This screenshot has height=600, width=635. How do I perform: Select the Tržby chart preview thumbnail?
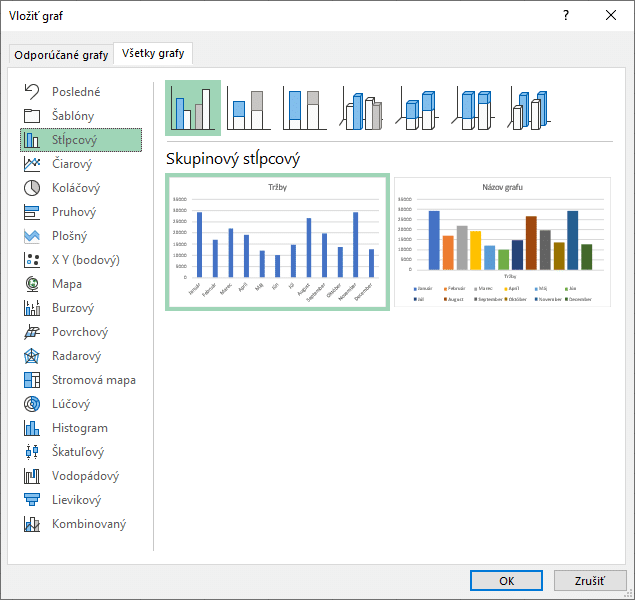click(277, 242)
